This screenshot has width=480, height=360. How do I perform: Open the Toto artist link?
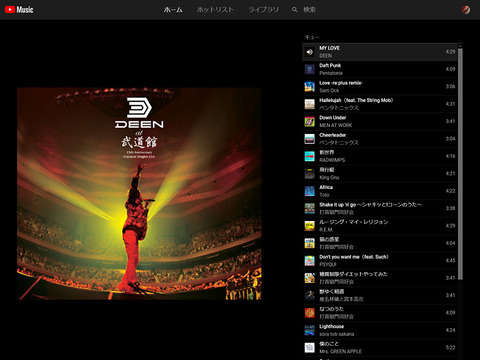coord(324,195)
